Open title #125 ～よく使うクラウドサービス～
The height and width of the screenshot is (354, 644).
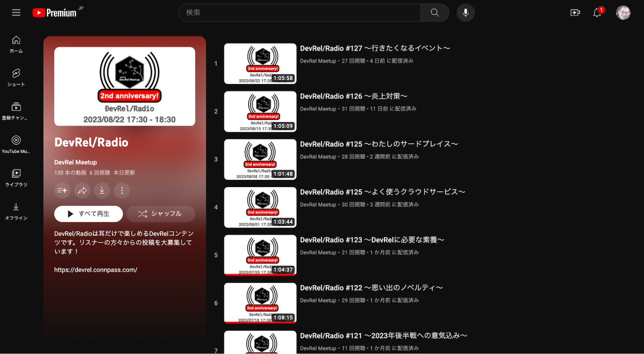point(383,192)
